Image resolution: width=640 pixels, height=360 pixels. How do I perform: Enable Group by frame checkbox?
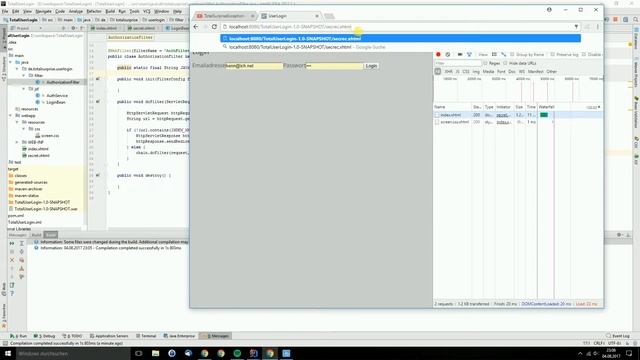512,54
